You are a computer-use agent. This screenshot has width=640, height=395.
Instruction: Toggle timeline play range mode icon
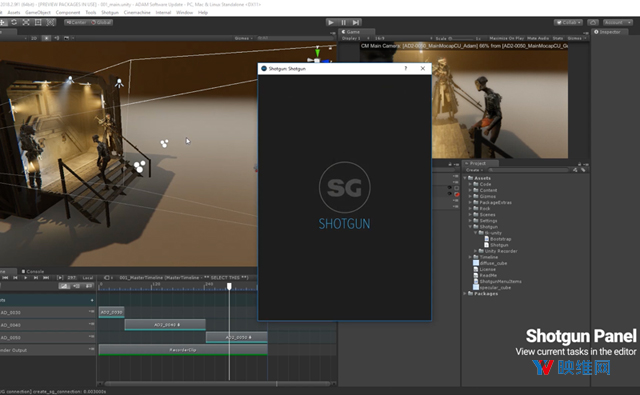point(60,277)
